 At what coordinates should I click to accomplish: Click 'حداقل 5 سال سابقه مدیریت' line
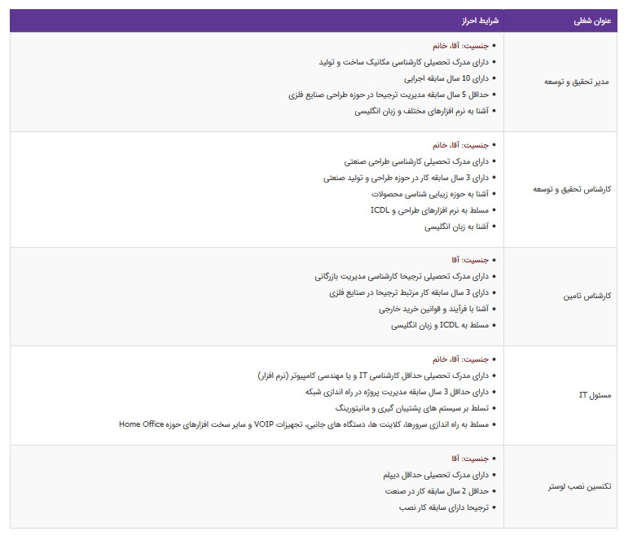(389, 95)
